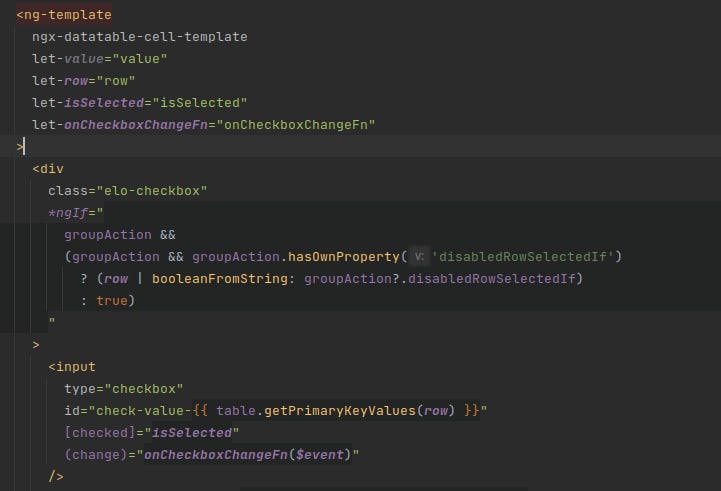This screenshot has height=491, width=721.
Task: Click the 'v:' parameter hint inlay
Action: pos(419,257)
